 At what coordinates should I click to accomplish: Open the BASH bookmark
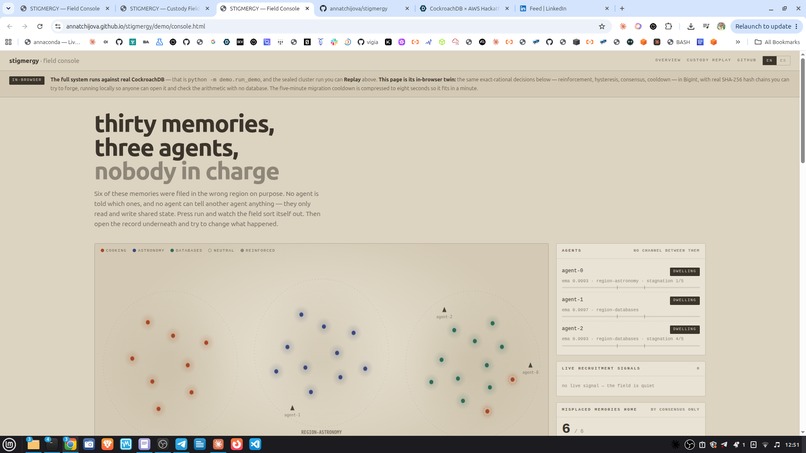(679, 42)
